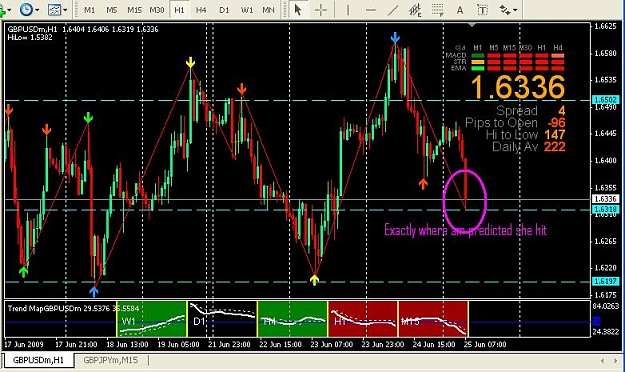Switch chart to D1 daily timeframe
This screenshot has height=372, width=625.
[x=224, y=10]
